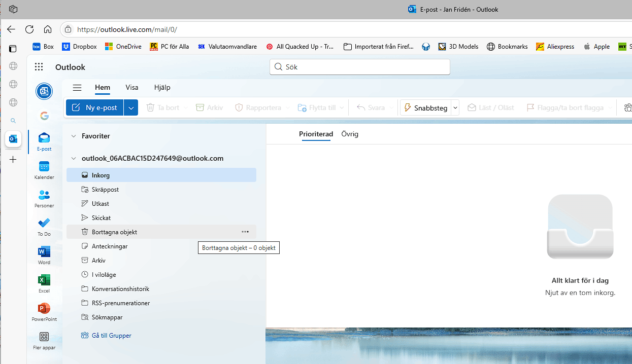Launch the Word app from the sidebar
The image size is (632, 364).
(44, 256)
